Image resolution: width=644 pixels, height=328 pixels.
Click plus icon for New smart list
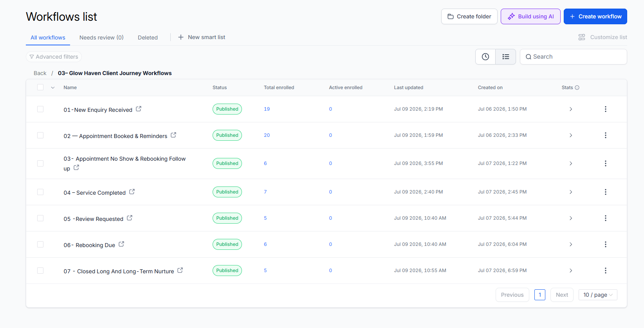tap(181, 37)
